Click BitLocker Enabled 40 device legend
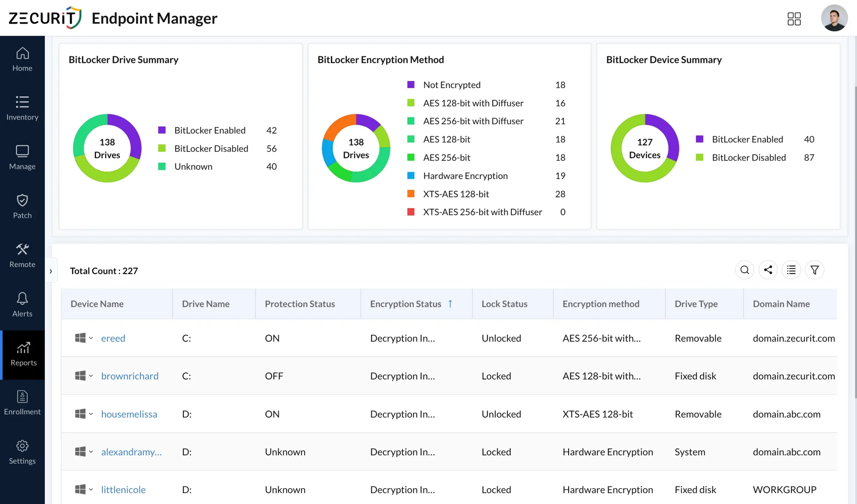857x504 pixels. click(x=755, y=139)
